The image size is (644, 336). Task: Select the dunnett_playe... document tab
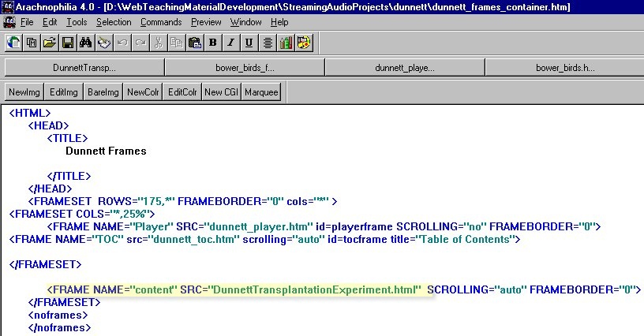click(x=404, y=68)
